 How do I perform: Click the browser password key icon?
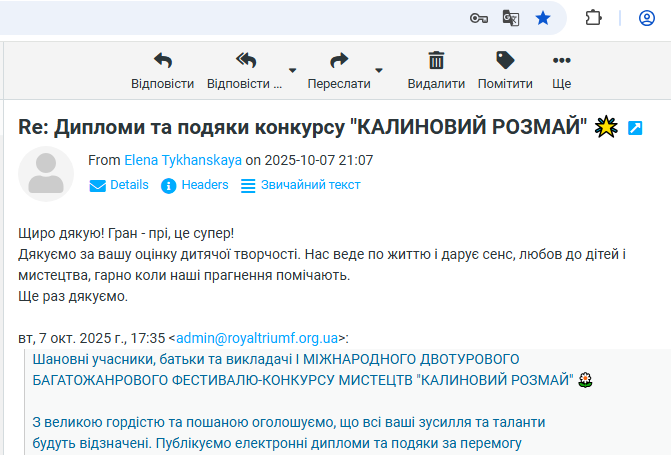(x=479, y=18)
